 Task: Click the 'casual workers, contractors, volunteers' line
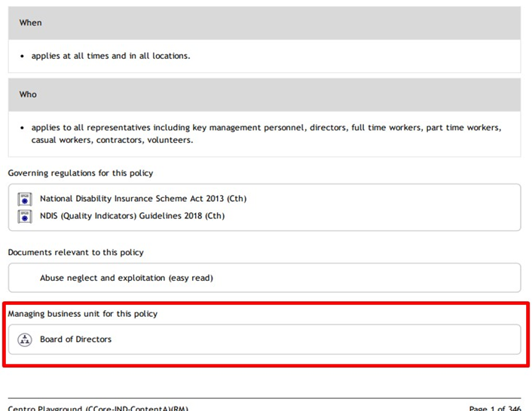[112, 140]
